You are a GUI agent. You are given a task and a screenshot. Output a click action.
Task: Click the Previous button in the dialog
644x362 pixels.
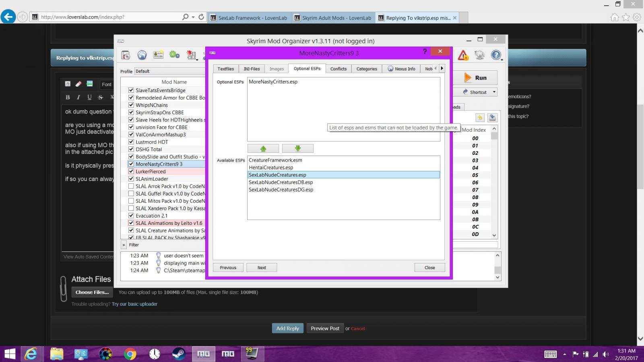point(228,267)
